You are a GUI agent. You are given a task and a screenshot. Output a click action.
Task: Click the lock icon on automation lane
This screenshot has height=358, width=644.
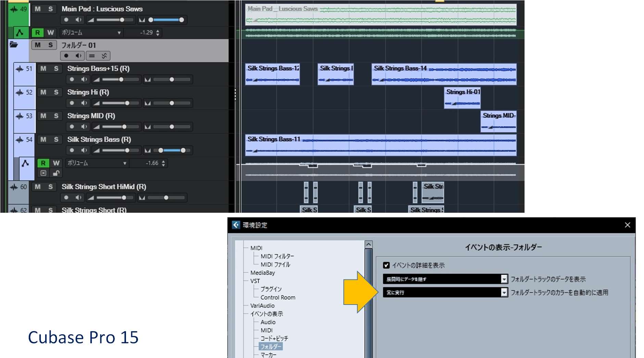56,173
